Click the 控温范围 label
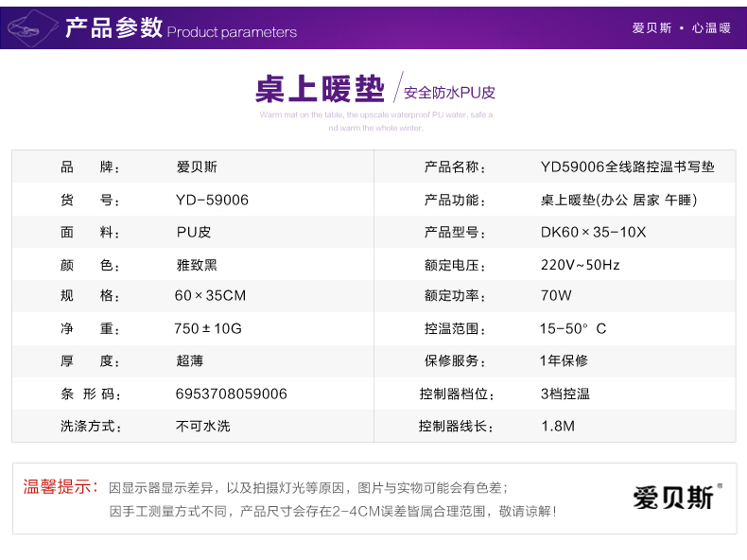The width and height of the screenshot is (747, 560). pyautogui.click(x=455, y=328)
